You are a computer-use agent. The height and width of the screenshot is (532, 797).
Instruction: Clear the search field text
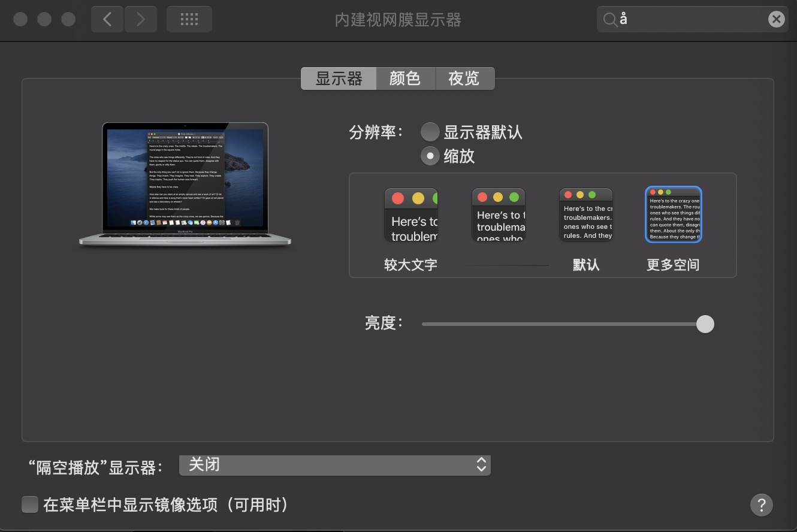(x=776, y=19)
